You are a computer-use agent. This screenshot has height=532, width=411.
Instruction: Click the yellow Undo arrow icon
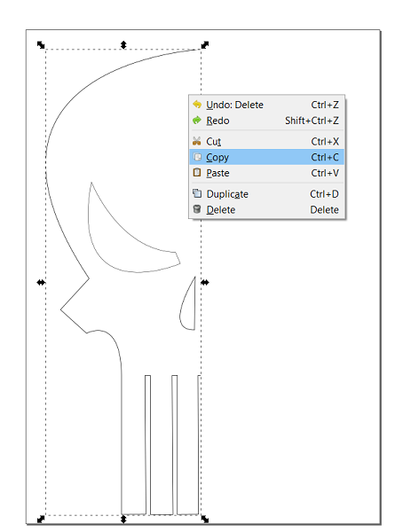[x=197, y=105]
